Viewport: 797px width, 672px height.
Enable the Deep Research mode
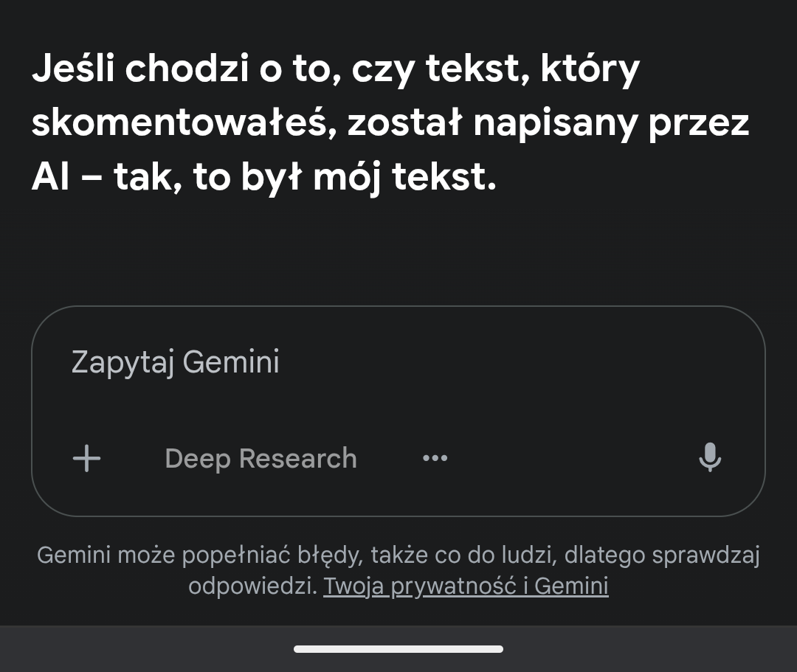click(261, 459)
